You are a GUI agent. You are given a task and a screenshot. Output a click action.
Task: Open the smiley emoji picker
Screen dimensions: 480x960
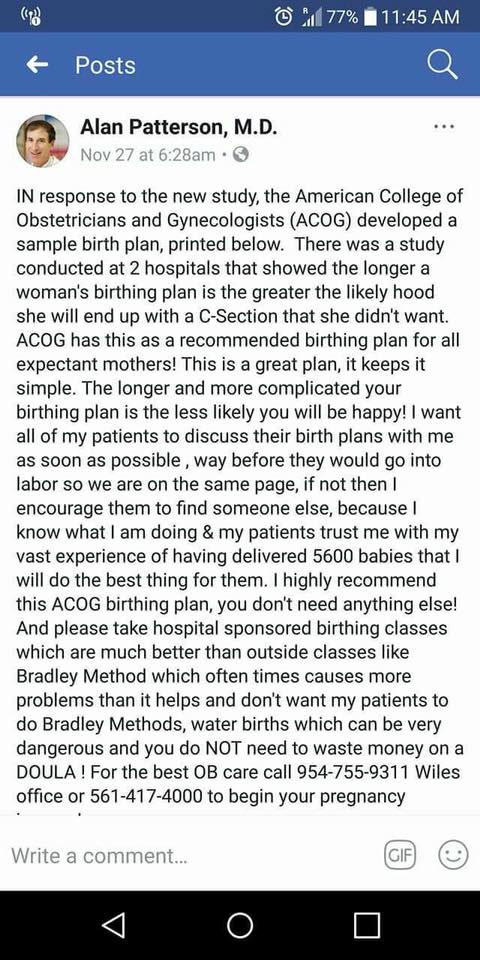click(x=453, y=854)
